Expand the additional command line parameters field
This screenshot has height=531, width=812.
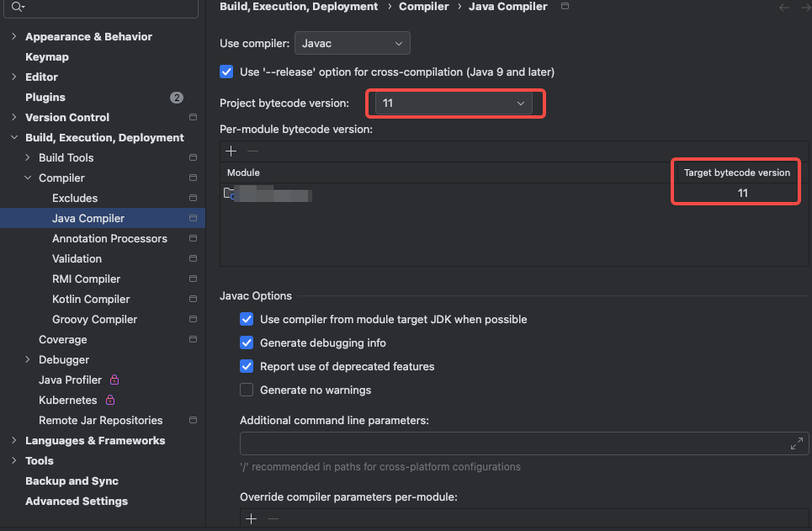click(x=797, y=443)
